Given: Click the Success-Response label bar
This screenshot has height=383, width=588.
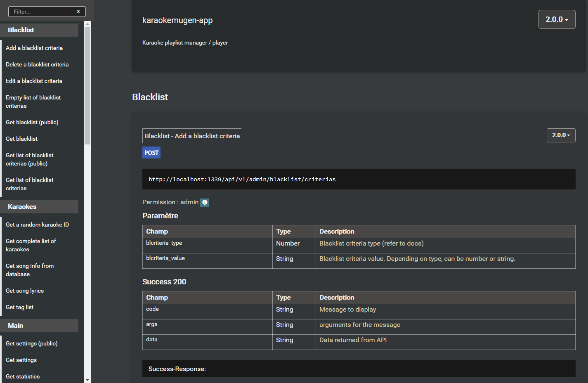Looking at the screenshot, I should coord(359,369).
